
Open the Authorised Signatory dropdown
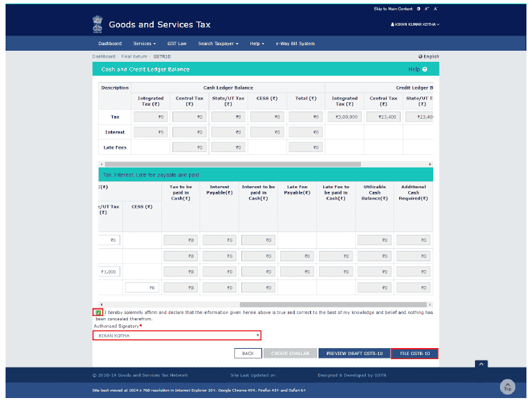177,336
